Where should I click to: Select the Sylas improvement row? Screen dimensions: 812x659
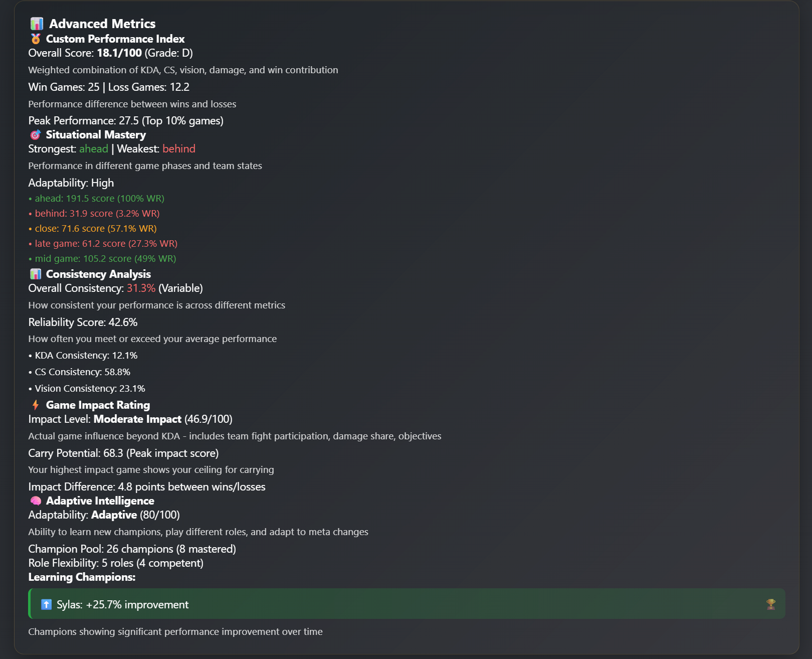point(407,604)
